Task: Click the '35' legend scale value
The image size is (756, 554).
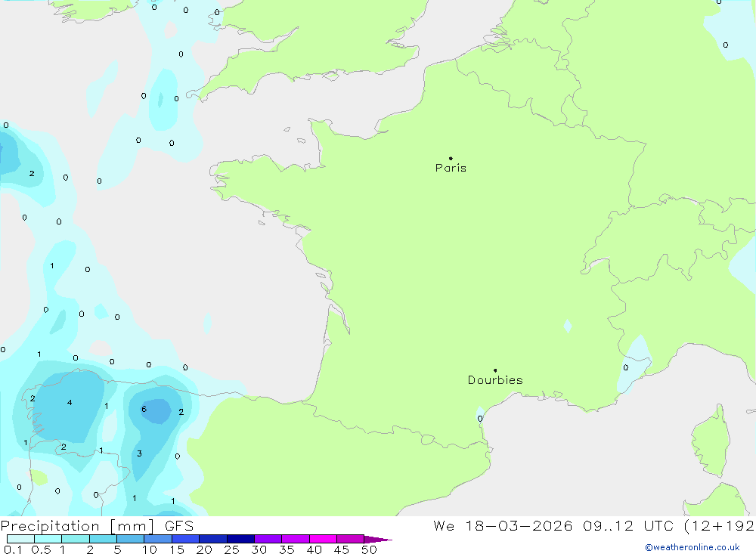Action: (287, 549)
